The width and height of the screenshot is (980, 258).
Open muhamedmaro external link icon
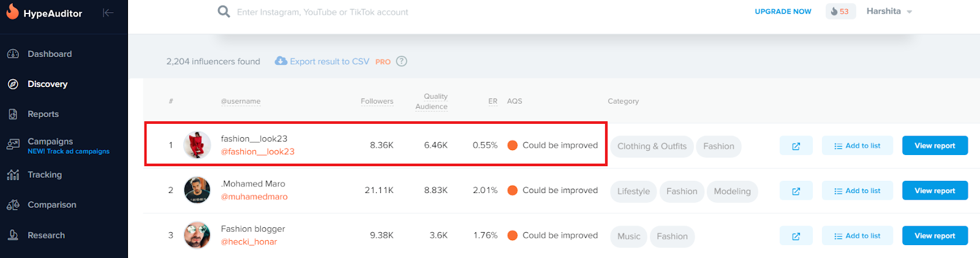tap(796, 191)
